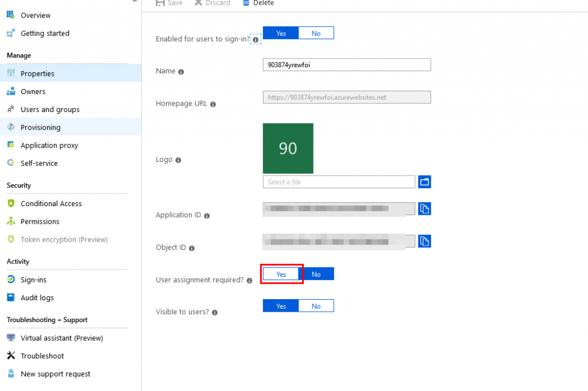This screenshot has width=588, height=391.
Task: Click the green 90 logo thumbnail
Action: [288, 149]
